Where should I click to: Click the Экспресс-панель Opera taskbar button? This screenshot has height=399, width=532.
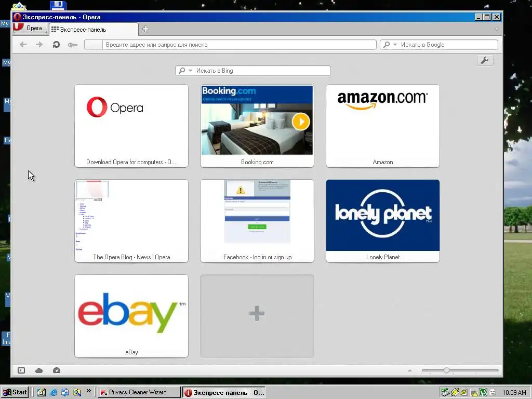[224, 393]
